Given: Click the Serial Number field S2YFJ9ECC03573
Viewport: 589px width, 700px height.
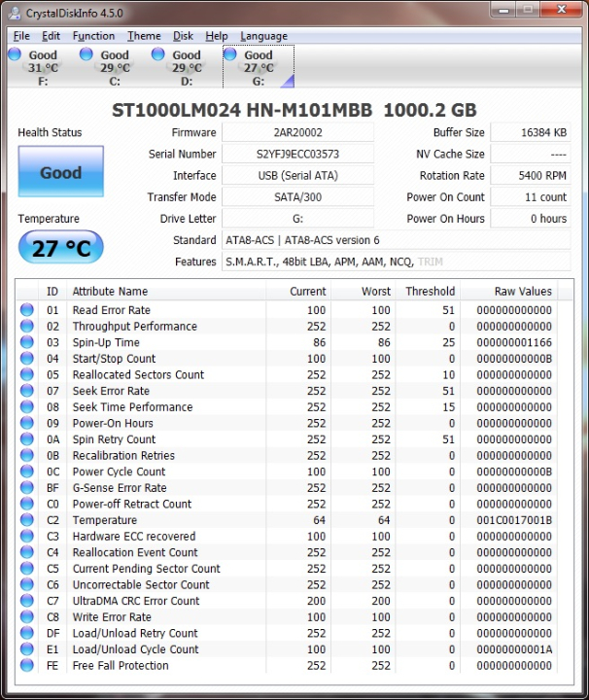Looking at the screenshot, I should [x=298, y=154].
